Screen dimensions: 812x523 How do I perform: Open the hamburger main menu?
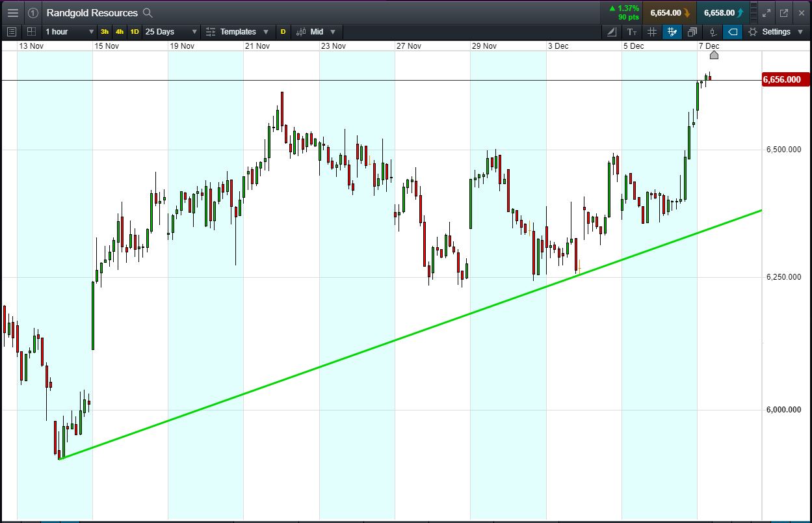point(13,12)
